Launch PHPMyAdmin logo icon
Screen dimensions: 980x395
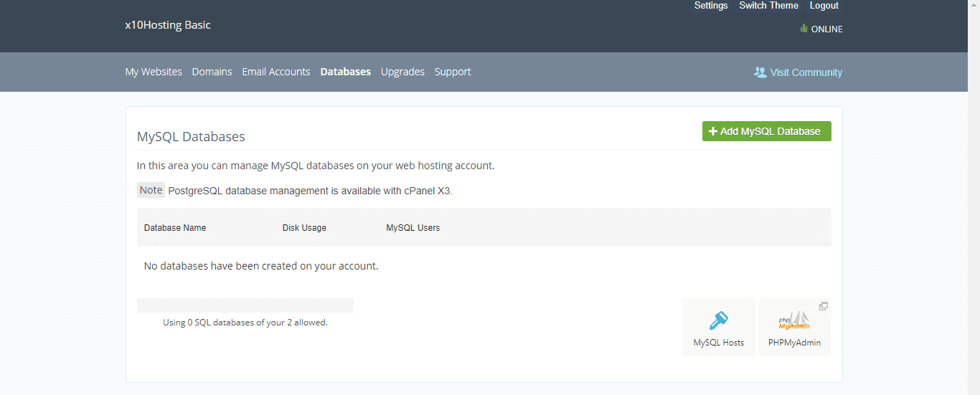(x=794, y=320)
